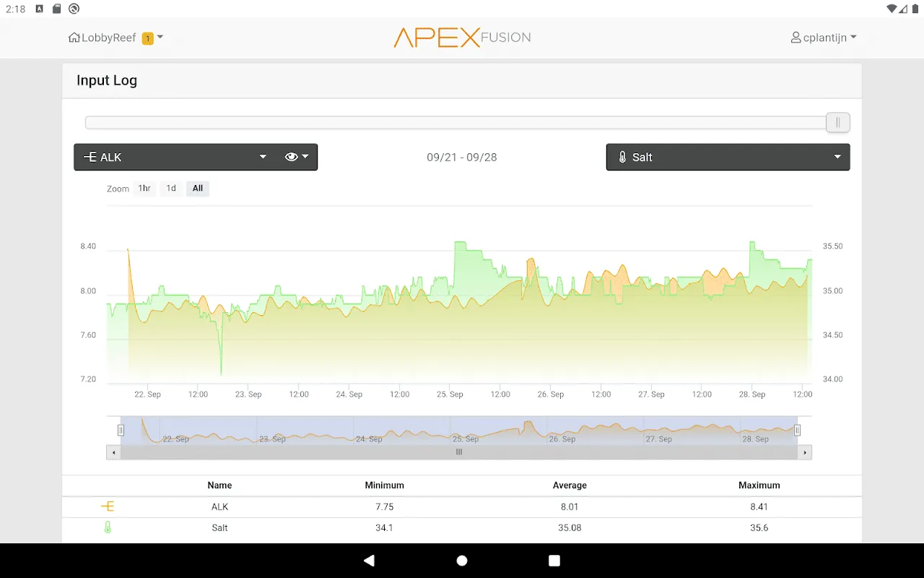This screenshot has height=578, width=924.
Task: Click the Apex Fusion logo
Action: coord(462,37)
